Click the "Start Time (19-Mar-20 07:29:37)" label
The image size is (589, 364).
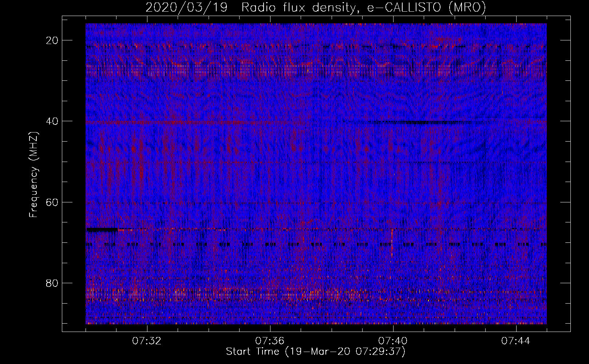click(x=316, y=352)
